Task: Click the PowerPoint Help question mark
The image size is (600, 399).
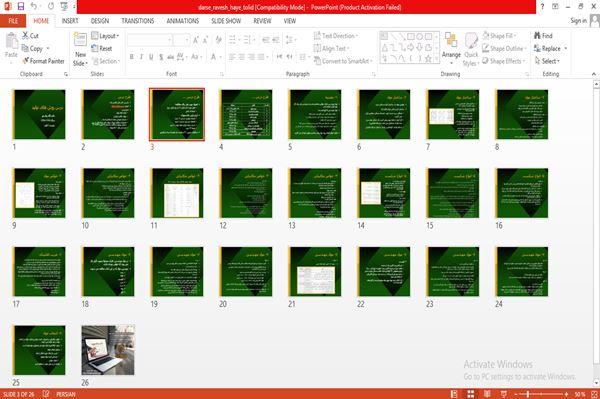Action: pyautogui.click(x=542, y=6)
